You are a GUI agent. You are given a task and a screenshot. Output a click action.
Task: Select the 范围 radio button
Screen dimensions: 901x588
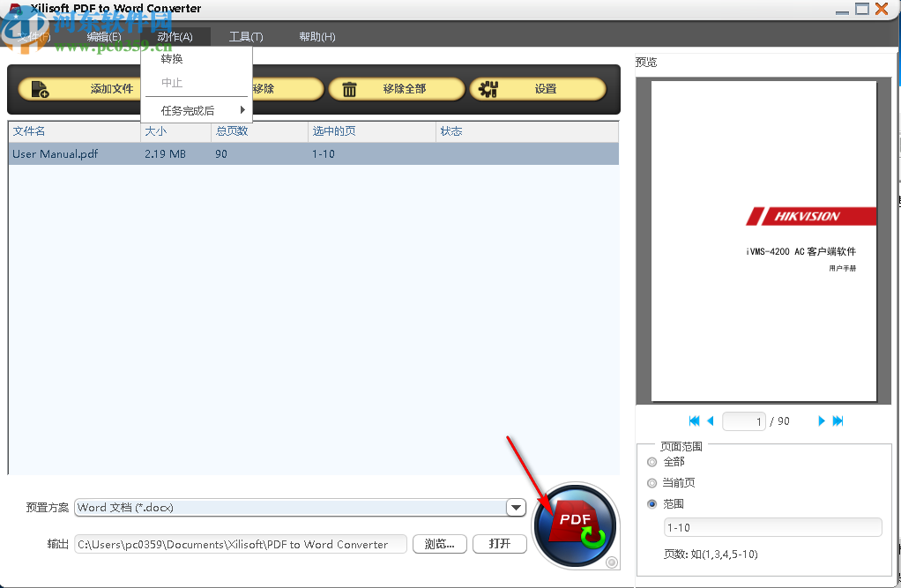[652, 503]
